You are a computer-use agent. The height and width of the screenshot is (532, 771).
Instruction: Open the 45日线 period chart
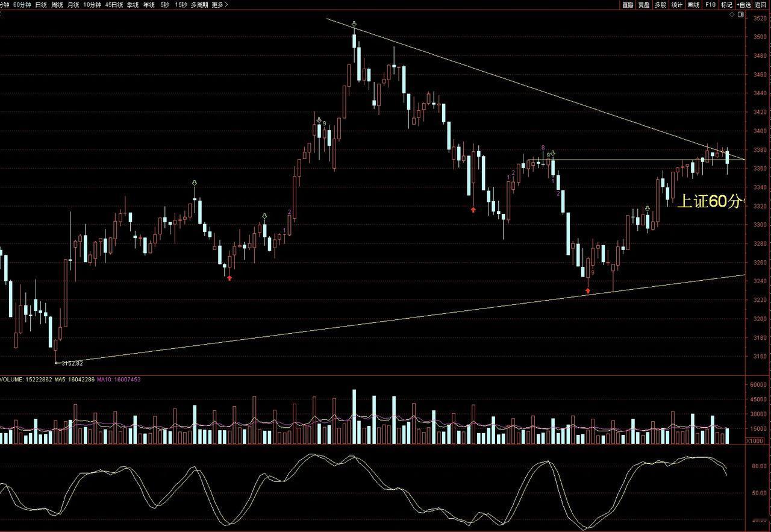114,5
